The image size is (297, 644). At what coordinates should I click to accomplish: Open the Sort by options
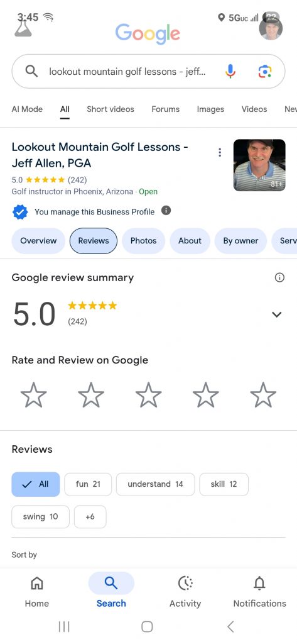coord(24,555)
